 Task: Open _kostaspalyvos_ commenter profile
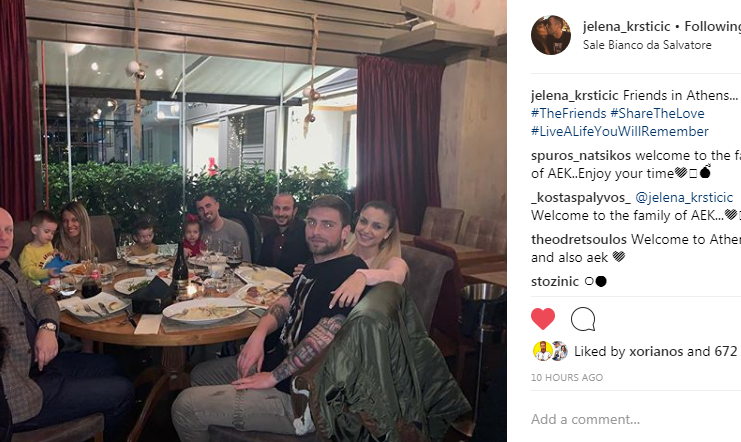(x=581, y=198)
